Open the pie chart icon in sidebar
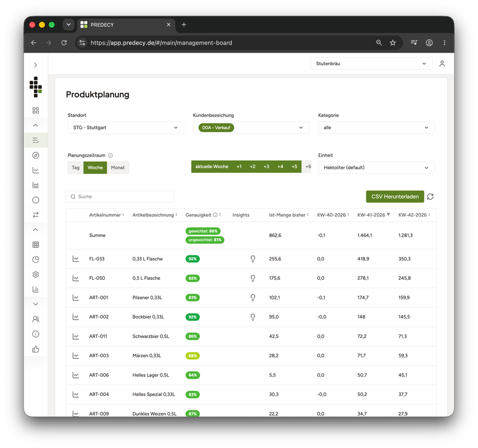Viewport: 478px width, 448px height. click(x=36, y=260)
